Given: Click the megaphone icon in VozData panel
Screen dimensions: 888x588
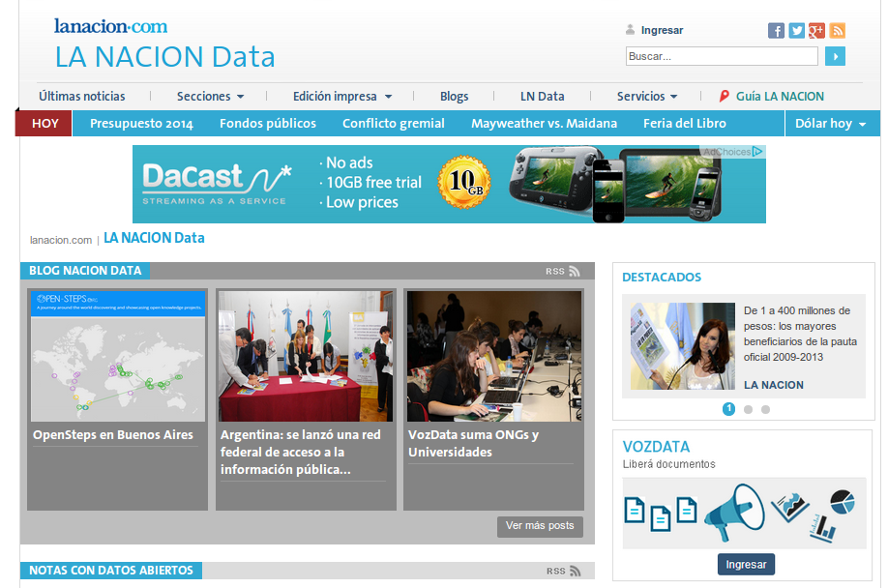Looking at the screenshot, I should coord(734,513).
